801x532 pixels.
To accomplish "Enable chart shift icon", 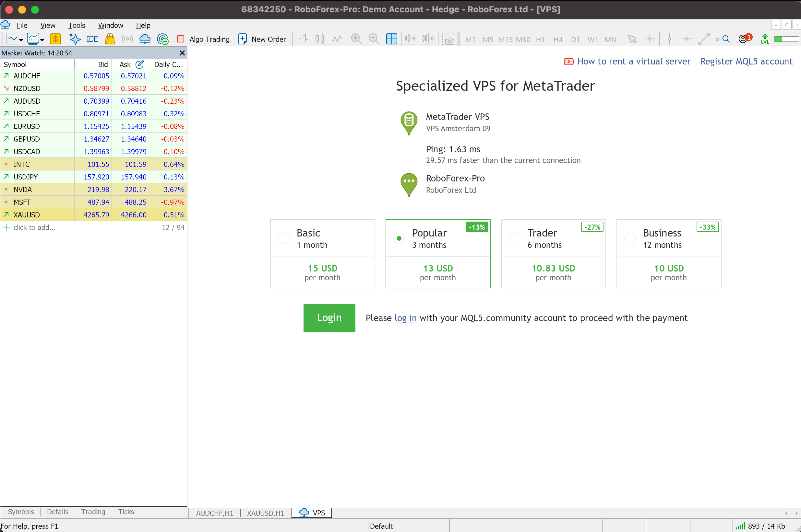I will click(428, 39).
